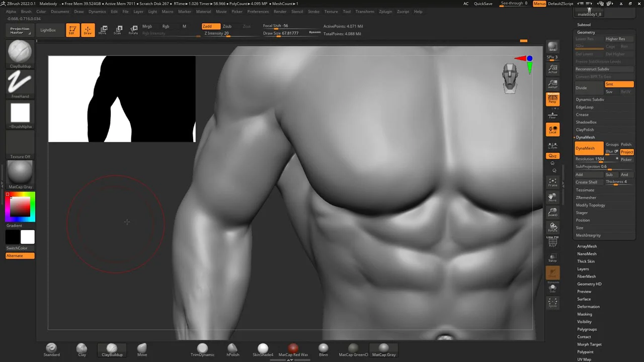644x362 pixels.
Task: Expand the ZRemesher sub-section
Action: (586, 198)
